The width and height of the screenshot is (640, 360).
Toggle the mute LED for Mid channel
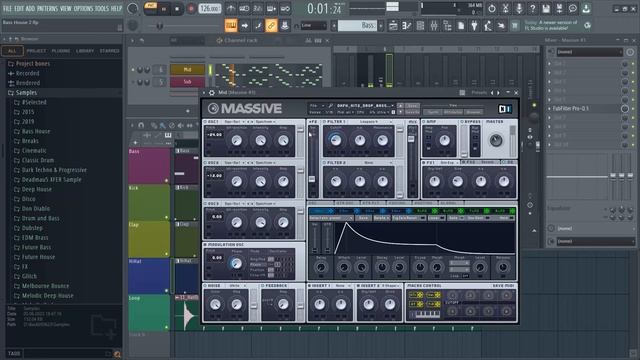(x=133, y=70)
